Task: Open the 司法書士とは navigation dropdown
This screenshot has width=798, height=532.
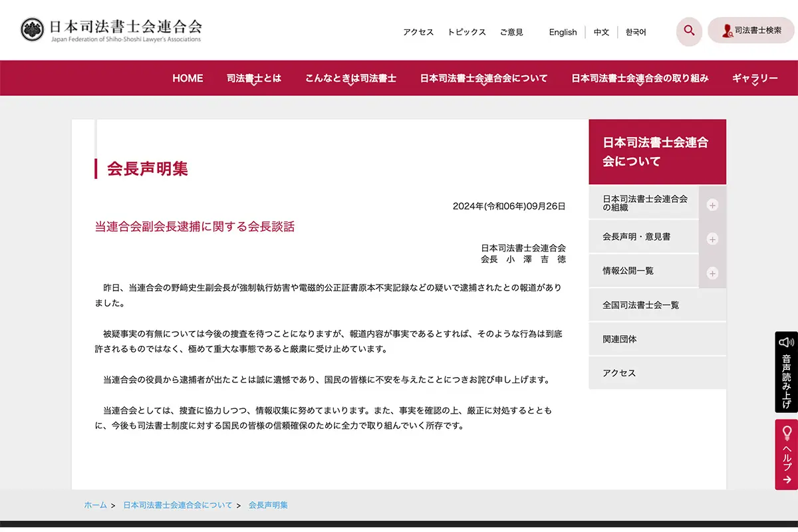Action: pyautogui.click(x=253, y=78)
